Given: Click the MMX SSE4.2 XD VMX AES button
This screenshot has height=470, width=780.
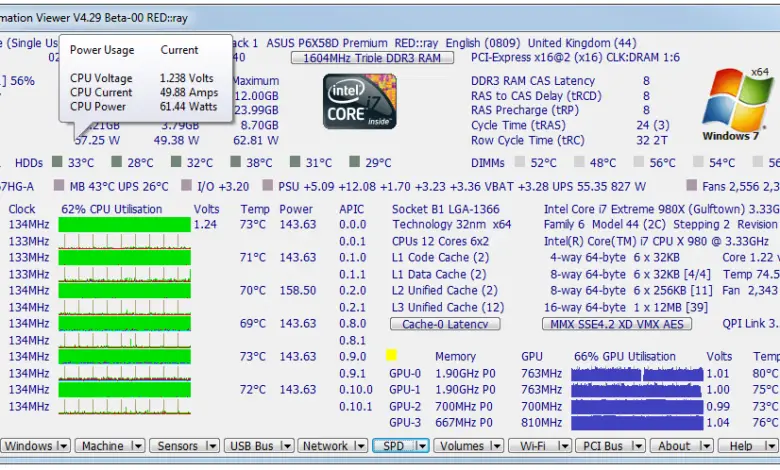Looking at the screenshot, I should pos(617,324).
